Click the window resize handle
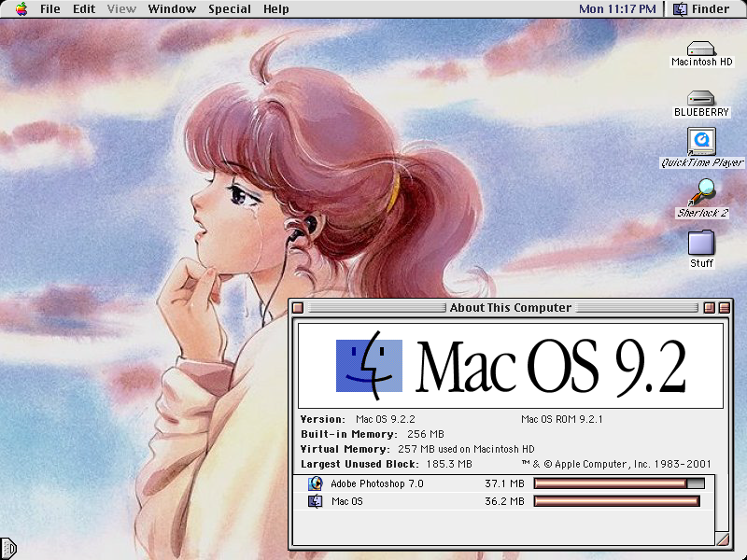The width and height of the screenshot is (747, 560). click(722, 539)
